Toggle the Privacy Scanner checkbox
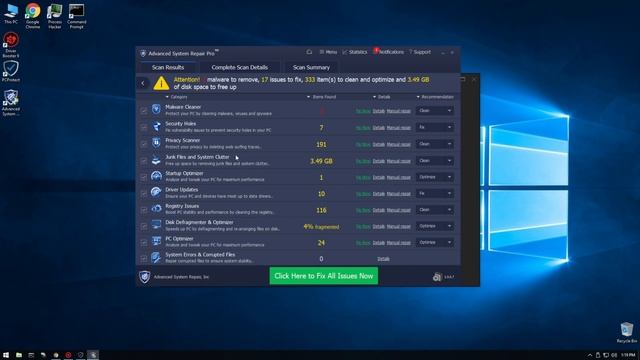Screen dimensions: 640x360 144,144
